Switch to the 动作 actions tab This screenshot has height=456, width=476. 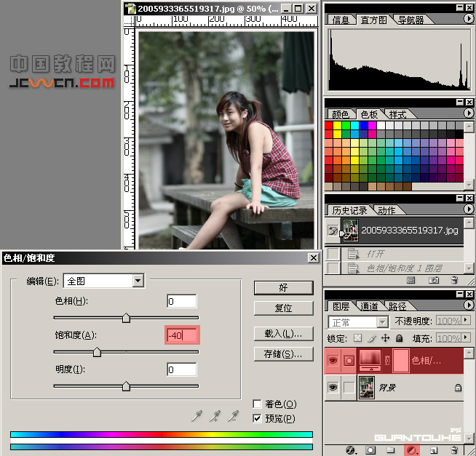[386, 210]
